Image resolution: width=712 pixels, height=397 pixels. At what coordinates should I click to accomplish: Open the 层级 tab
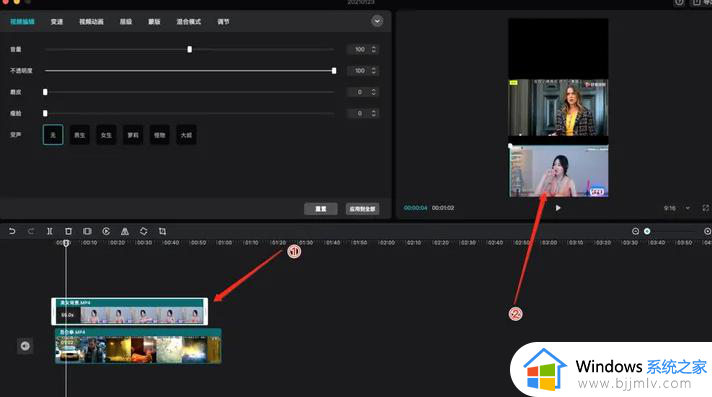pos(126,21)
